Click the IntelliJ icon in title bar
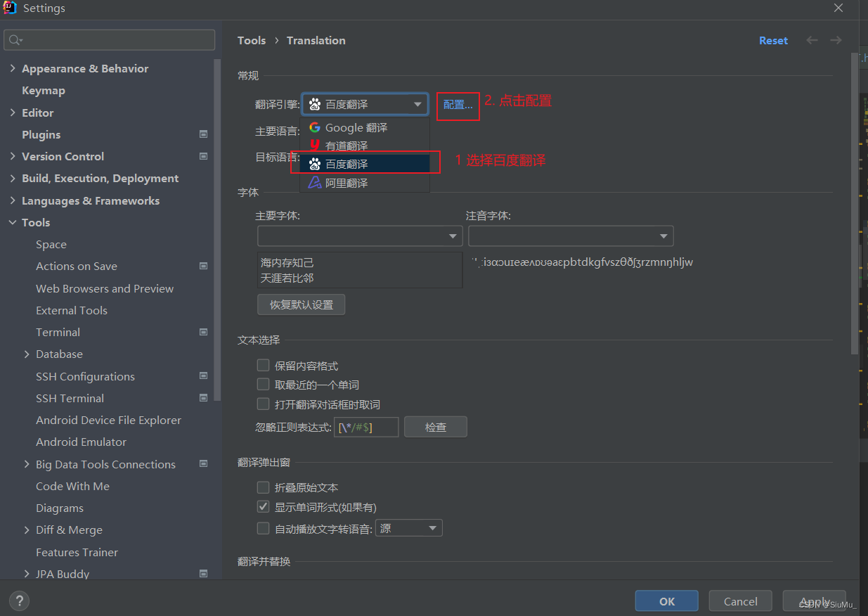The image size is (868, 616). (10, 8)
